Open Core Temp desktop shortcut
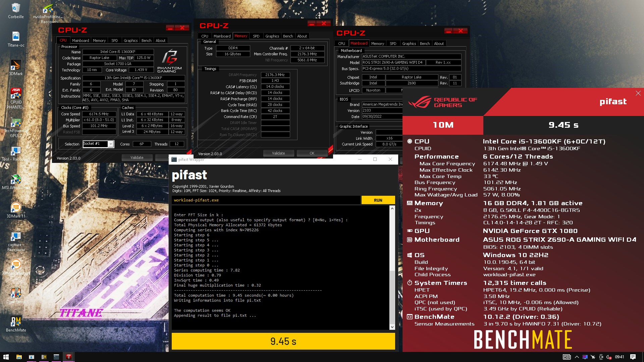The image size is (644, 362). [x=16, y=296]
